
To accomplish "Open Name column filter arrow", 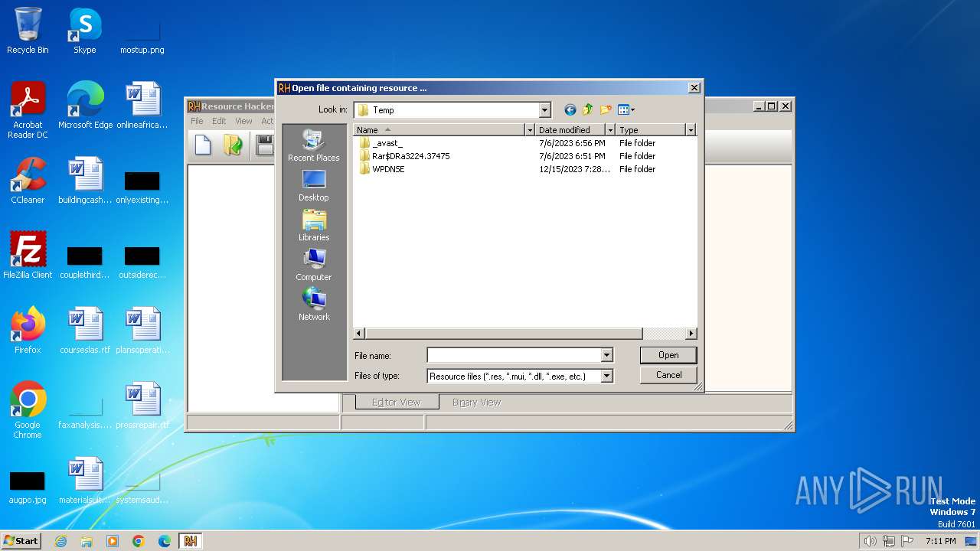I will 529,130.
